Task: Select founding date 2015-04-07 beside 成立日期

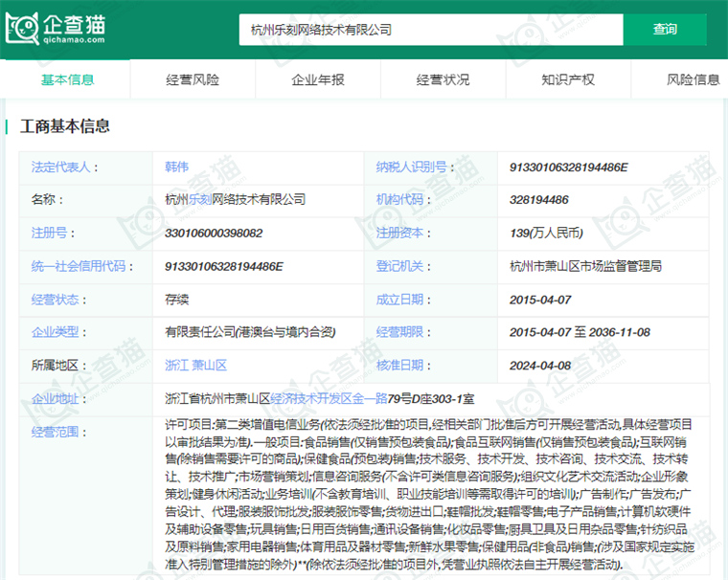Action: pyautogui.click(x=540, y=301)
